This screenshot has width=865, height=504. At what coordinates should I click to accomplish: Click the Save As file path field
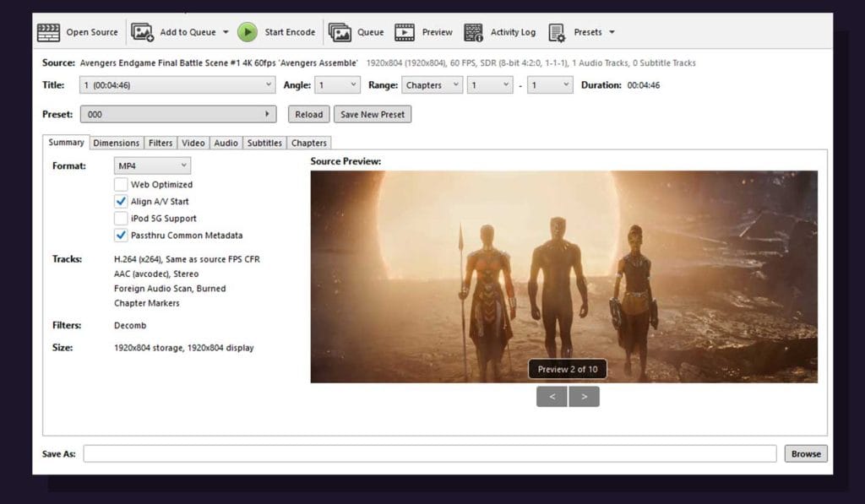tap(430, 454)
